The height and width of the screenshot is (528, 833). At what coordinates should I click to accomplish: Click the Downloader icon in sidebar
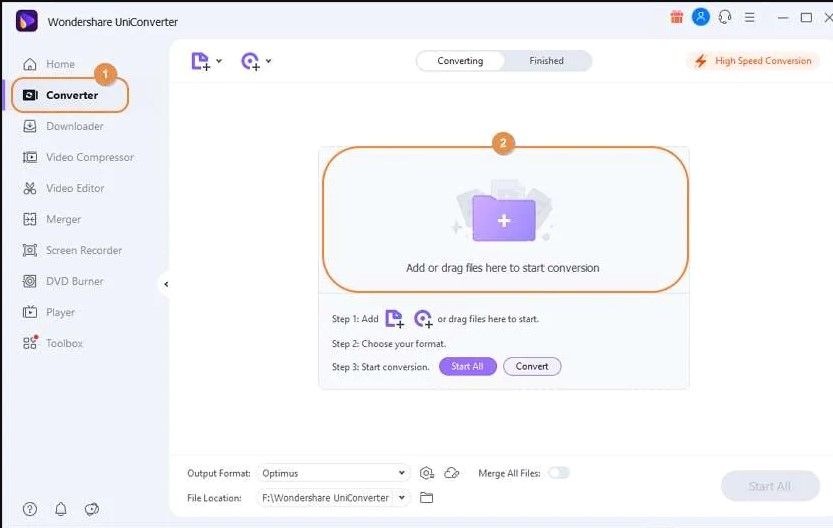[30, 126]
